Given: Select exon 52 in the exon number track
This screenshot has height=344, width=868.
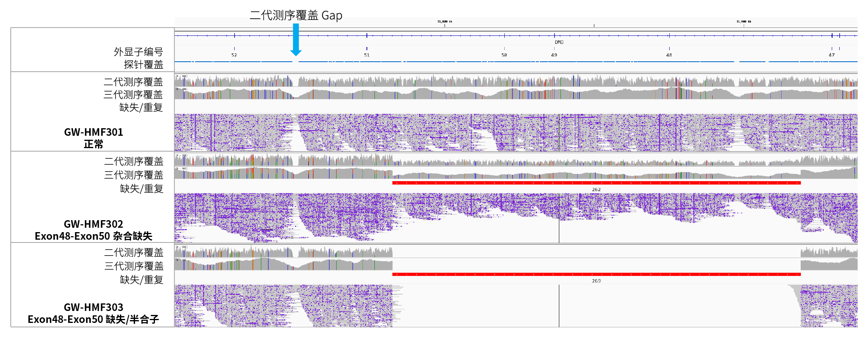Looking at the screenshot, I should pyautogui.click(x=234, y=55).
